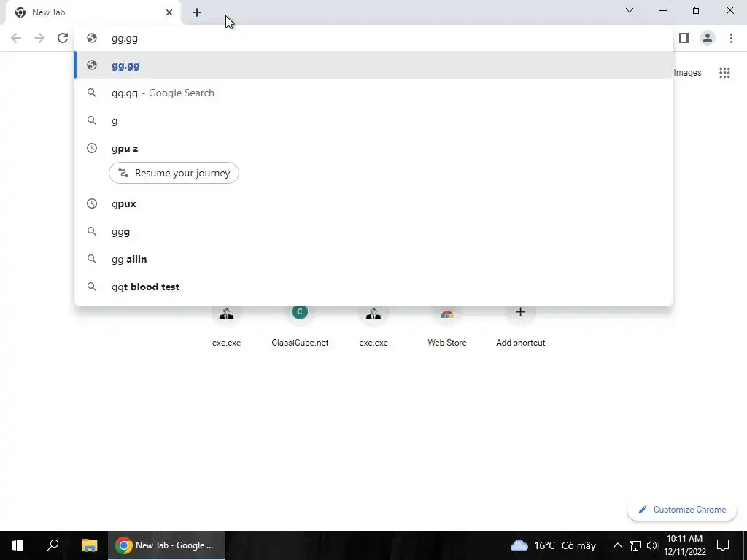
Task: Select the 'ggg' search suggestion
Action: pos(373,231)
